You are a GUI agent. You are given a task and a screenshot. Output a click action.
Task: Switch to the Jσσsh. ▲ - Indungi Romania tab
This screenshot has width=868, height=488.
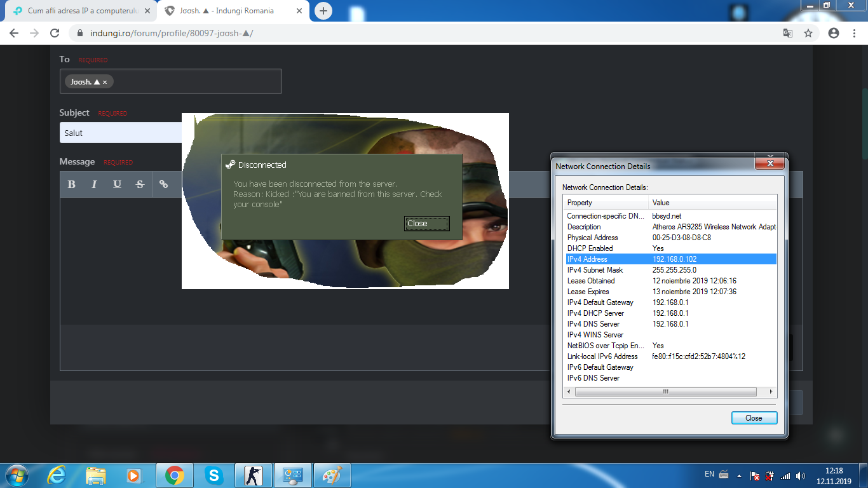point(233,11)
